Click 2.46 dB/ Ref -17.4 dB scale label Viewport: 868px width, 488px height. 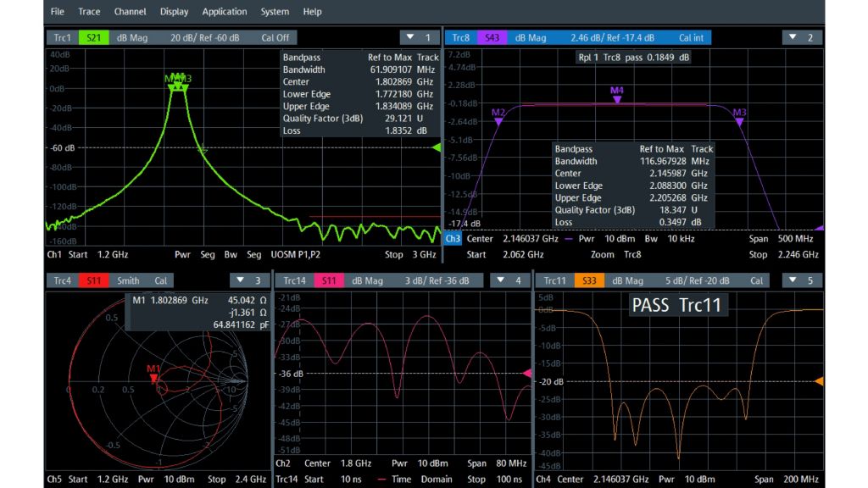tap(612, 37)
